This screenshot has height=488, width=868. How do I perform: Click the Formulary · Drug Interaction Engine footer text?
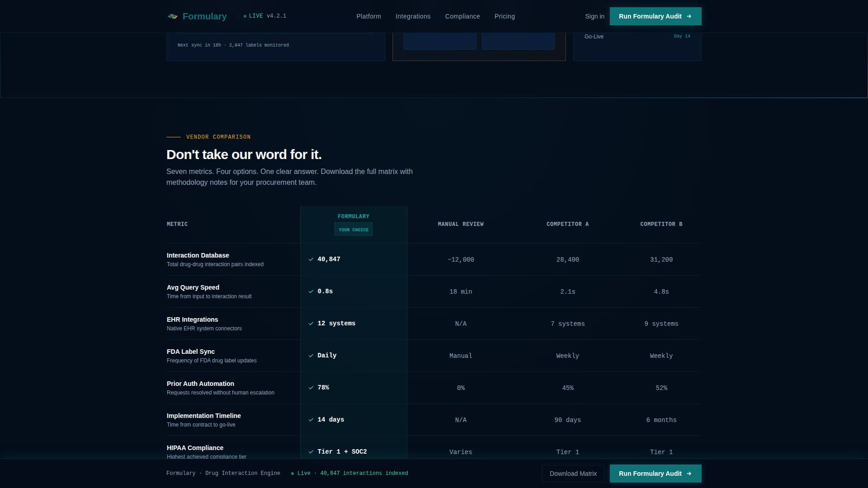pyautogui.click(x=223, y=474)
